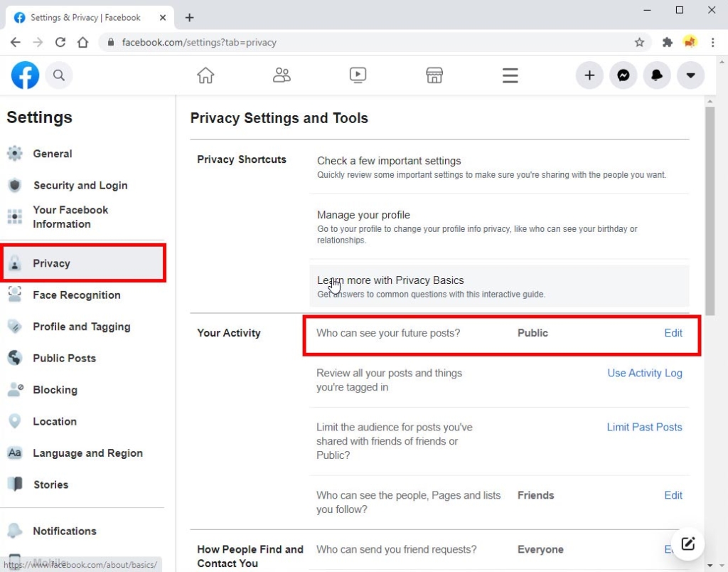Open the account dropdown caret
Screen dimensions: 728x572
pos(690,75)
